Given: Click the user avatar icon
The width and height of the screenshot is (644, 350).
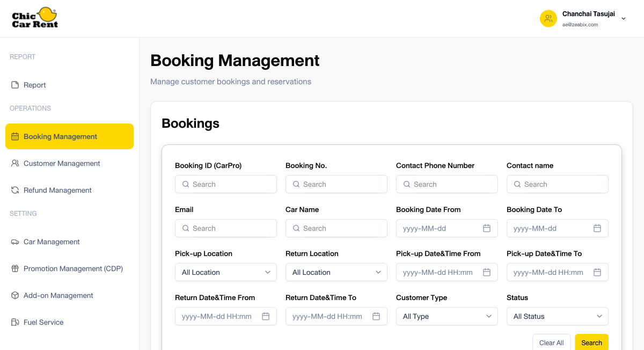Looking at the screenshot, I should pos(548,19).
